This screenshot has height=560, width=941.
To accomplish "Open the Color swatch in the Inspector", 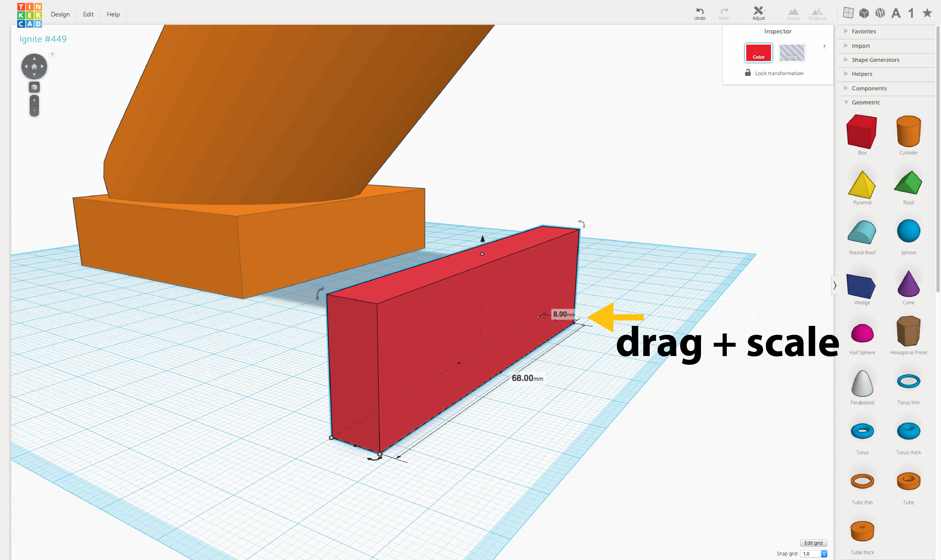I will 759,53.
